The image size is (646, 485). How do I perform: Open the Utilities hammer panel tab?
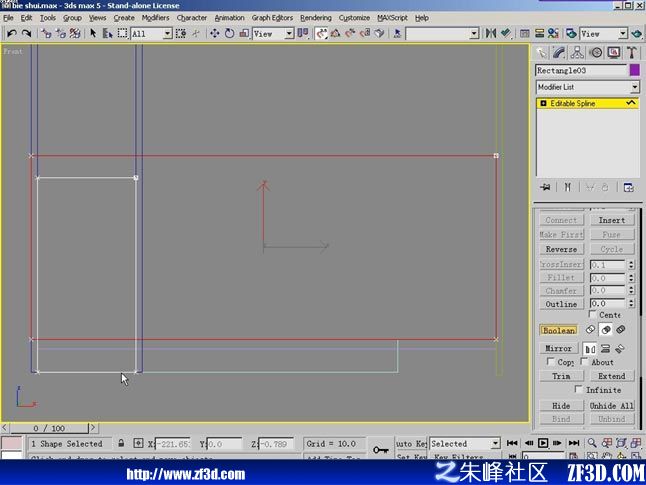pos(632,53)
